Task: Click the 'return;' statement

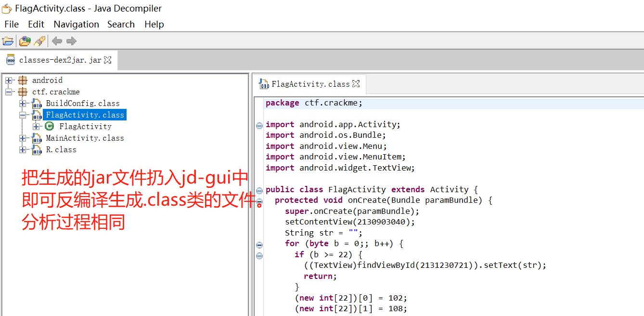Action: 321,276
